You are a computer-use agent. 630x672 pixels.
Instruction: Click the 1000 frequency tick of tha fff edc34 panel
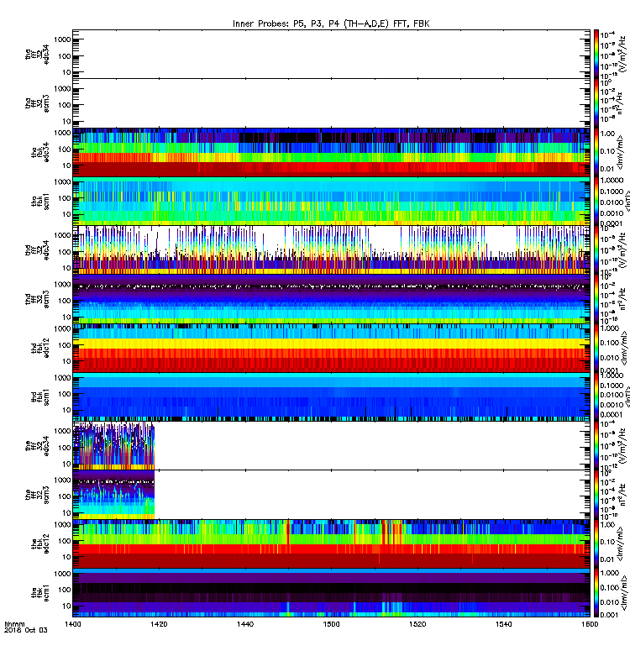[x=62, y=39]
